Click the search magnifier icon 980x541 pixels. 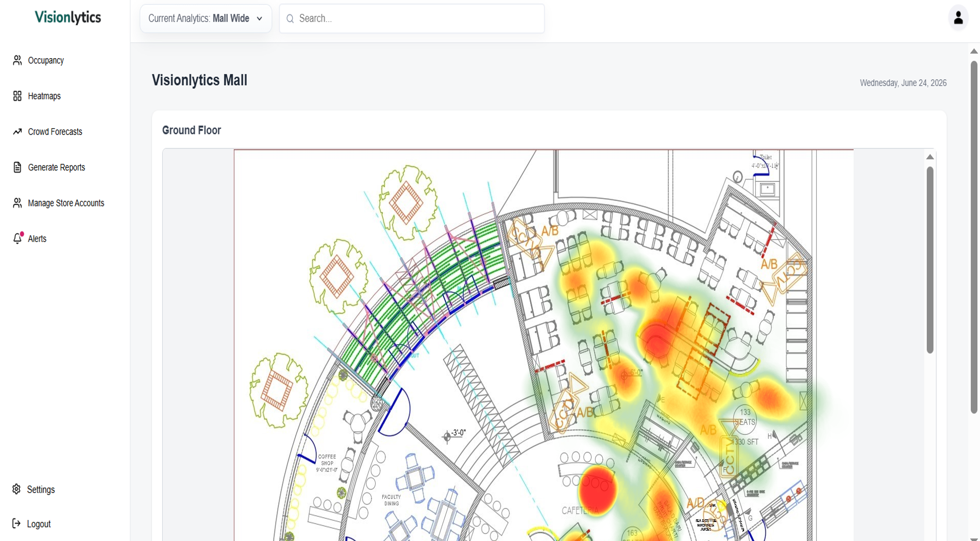290,19
